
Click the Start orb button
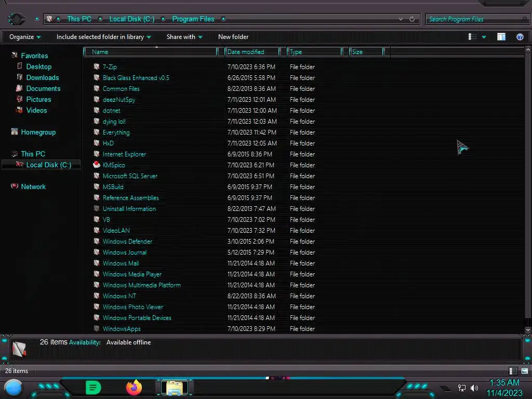pyautogui.click(x=13, y=388)
